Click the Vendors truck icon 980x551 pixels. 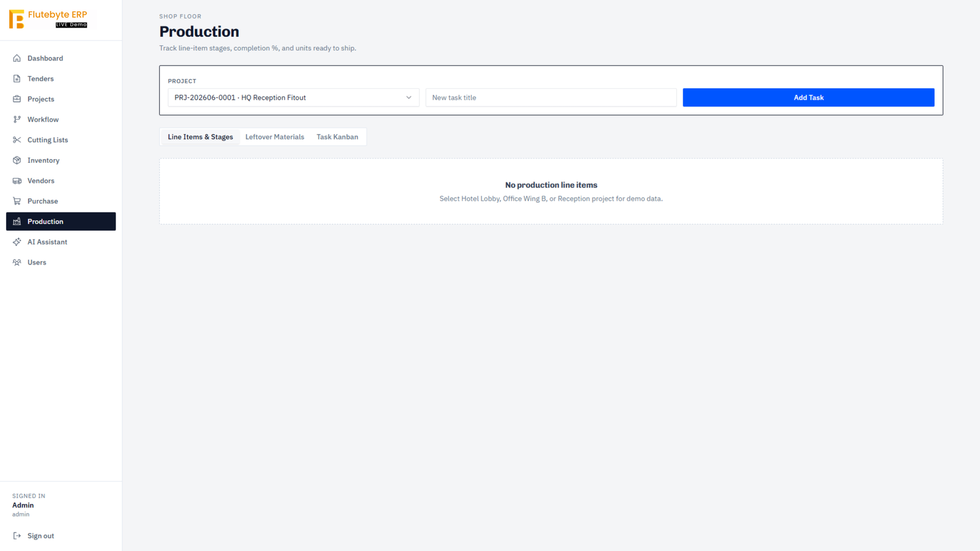click(x=17, y=181)
